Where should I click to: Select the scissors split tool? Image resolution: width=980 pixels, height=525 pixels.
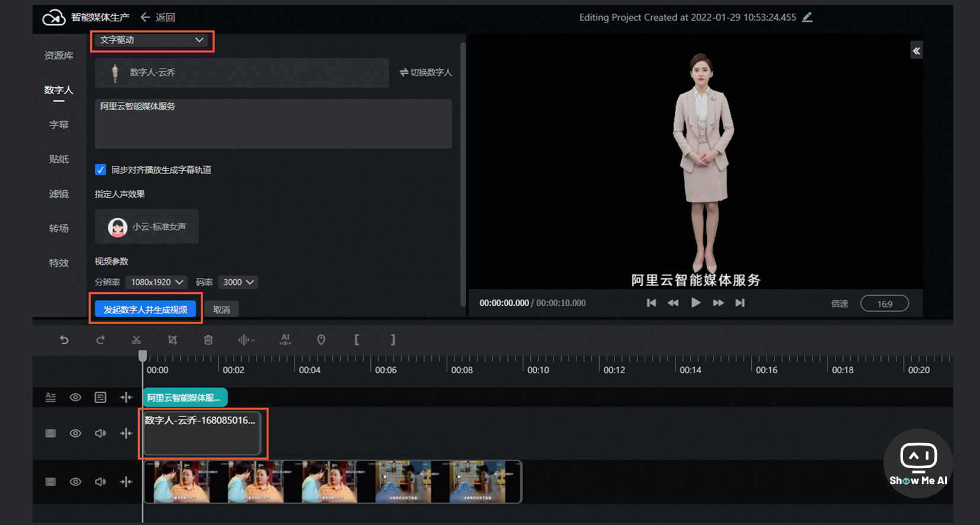pos(136,340)
